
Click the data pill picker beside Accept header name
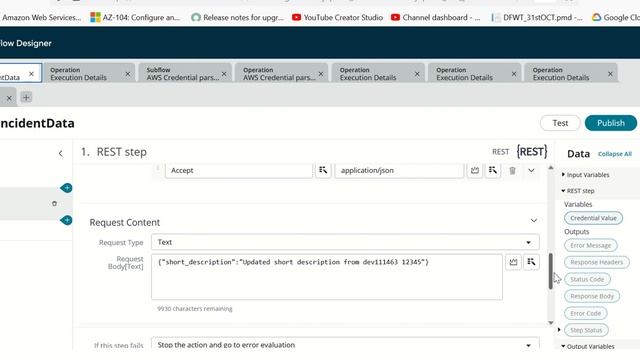pyautogui.click(x=323, y=170)
